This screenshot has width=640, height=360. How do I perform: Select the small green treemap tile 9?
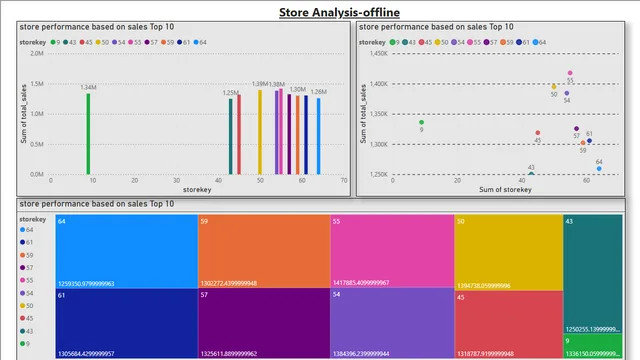click(593, 346)
